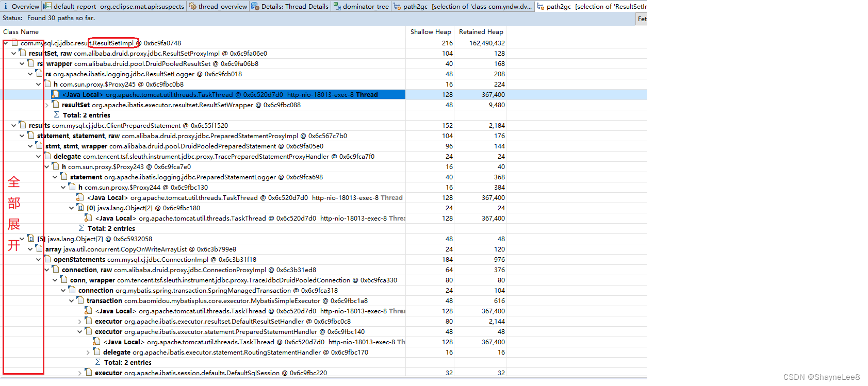Click the $Proxy245 row object icon
This screenshot has height=386, width=868.
click(47, 84)
